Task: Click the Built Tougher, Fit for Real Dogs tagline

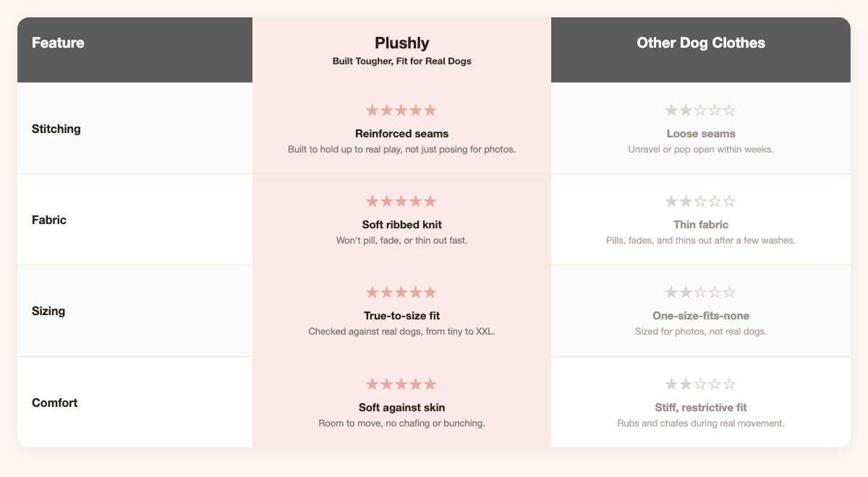Action: pos(401,61)
